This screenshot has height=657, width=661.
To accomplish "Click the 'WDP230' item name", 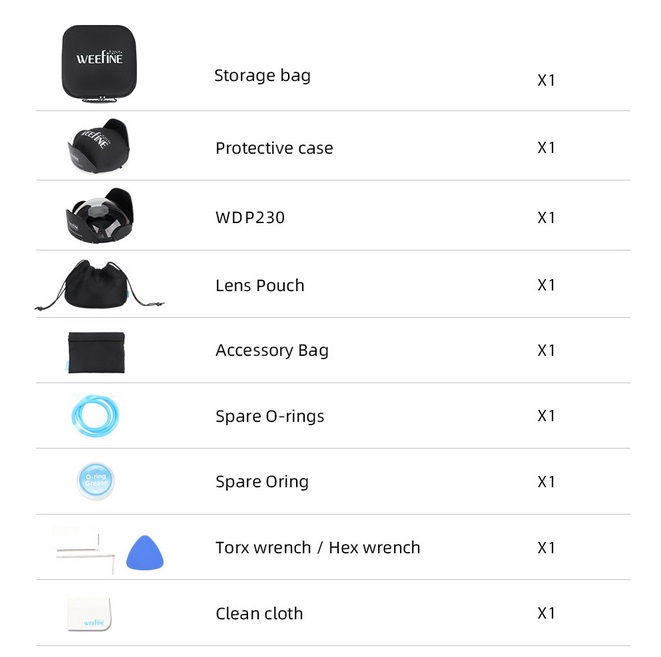I will 250,217.
